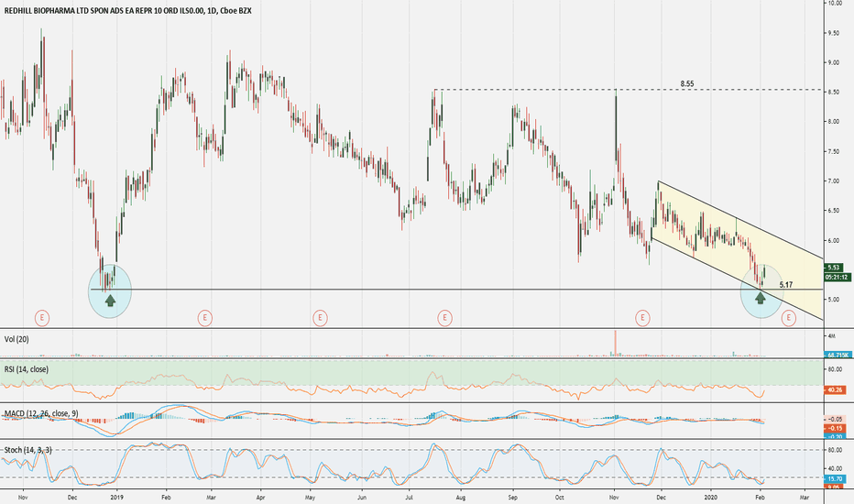The width and height of the screenshot is (854, 504).
Task: Click the Sep label on the time axis
Action: tap(513, 497)
